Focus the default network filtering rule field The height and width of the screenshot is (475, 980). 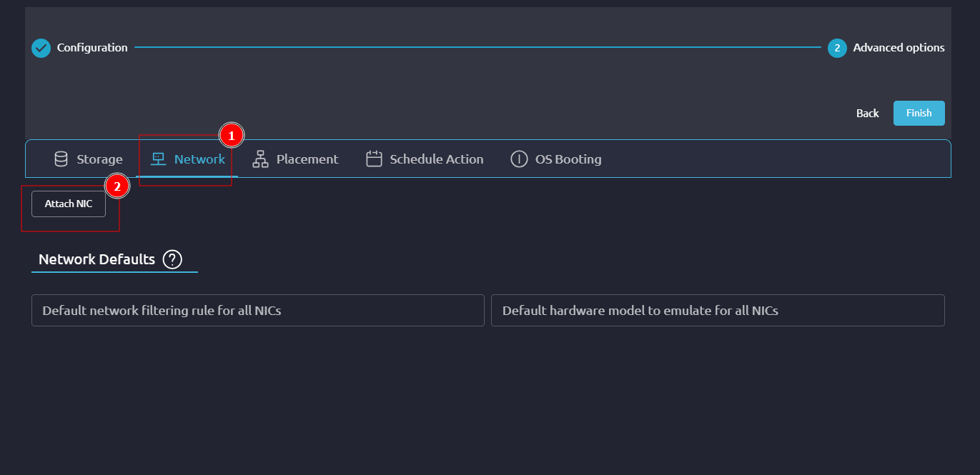tap(257, 311)
